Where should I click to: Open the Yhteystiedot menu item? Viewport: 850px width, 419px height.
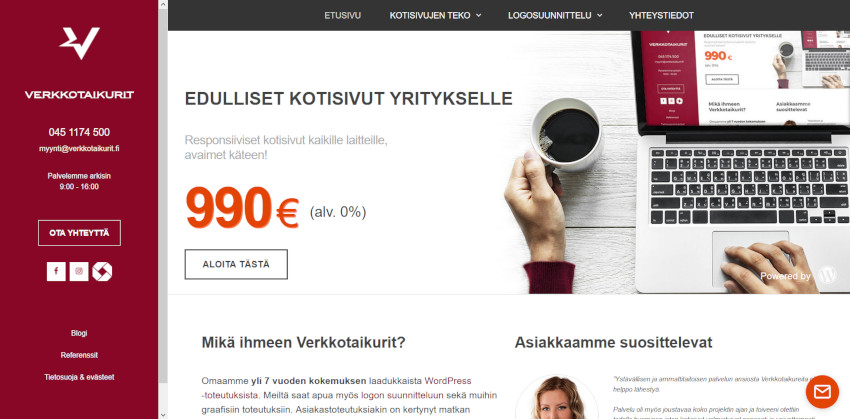pos(661,16)
